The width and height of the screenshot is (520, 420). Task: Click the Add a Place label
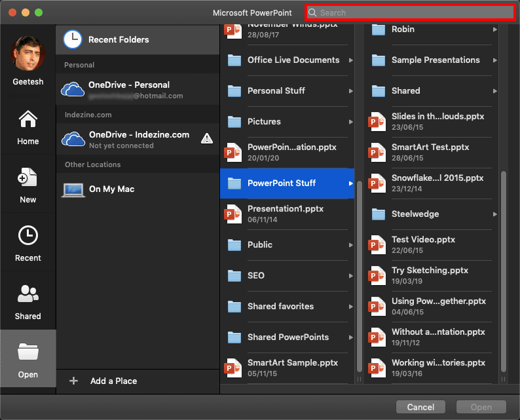point(114,381)
